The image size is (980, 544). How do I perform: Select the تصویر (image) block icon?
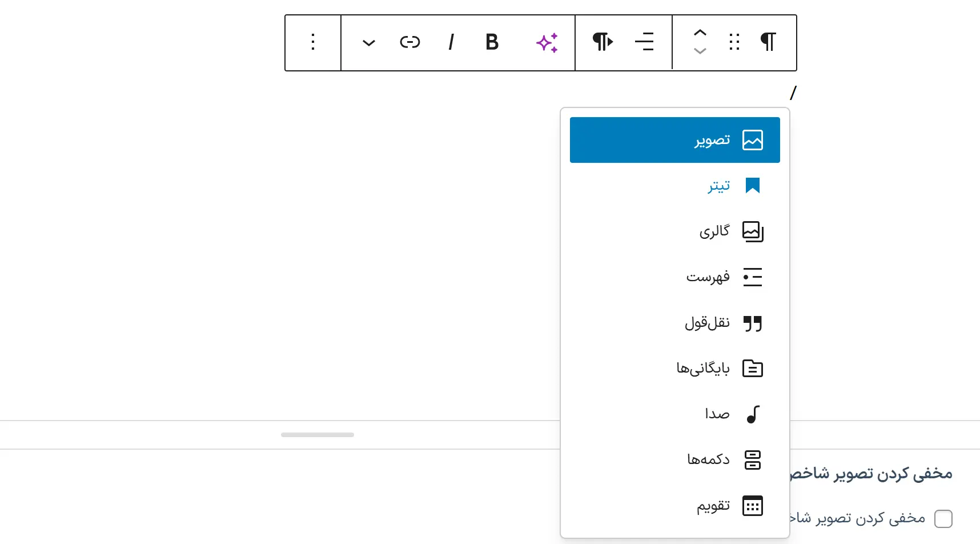coord(753,139)
